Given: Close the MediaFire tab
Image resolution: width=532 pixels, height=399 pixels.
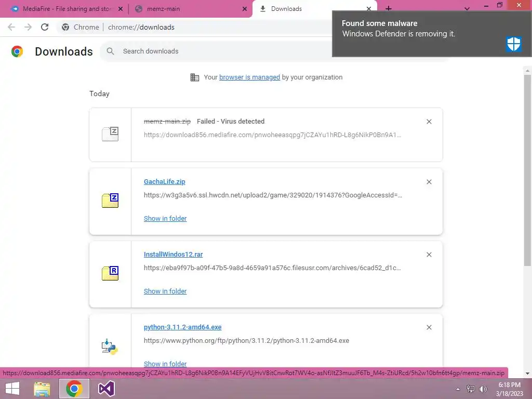Looking at the screenshot, I should click(121, 9).
